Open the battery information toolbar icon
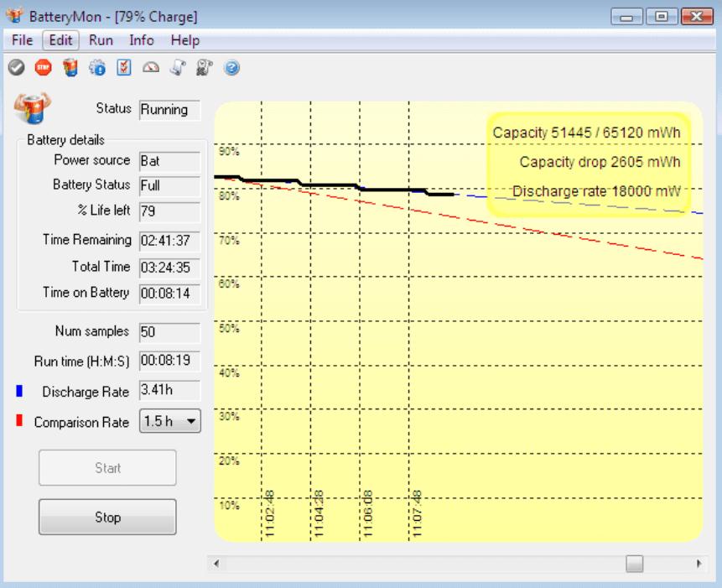The height and width of the screenshot is (588, 722). click(70, 68)
